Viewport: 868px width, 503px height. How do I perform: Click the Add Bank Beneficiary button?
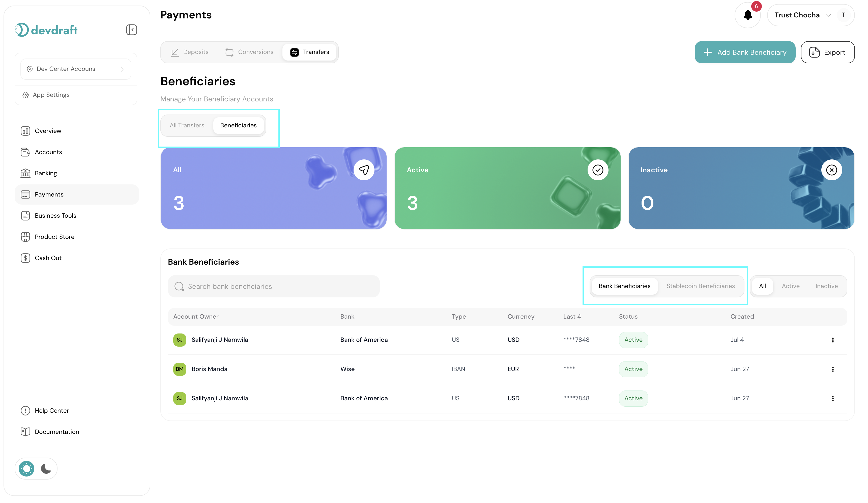click(x=745, y=52)
